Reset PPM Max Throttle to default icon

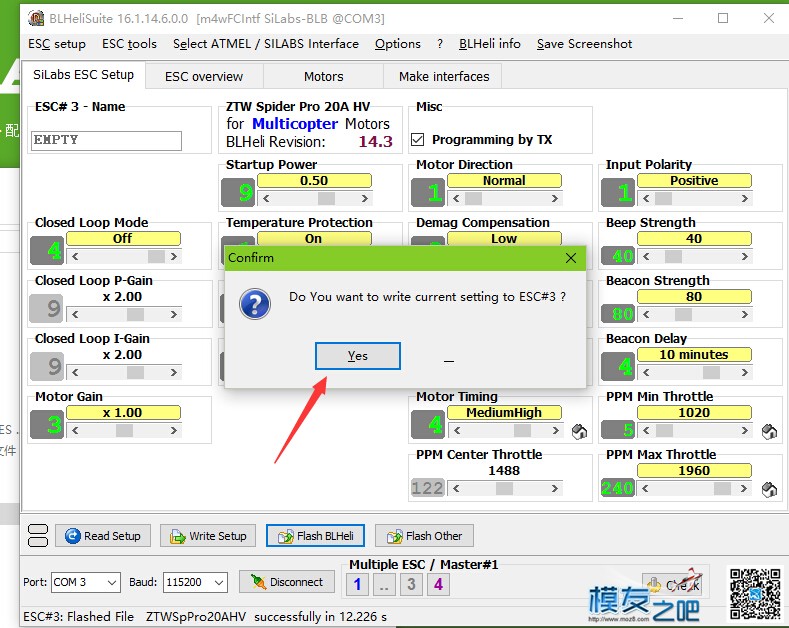tap(769, 489)
